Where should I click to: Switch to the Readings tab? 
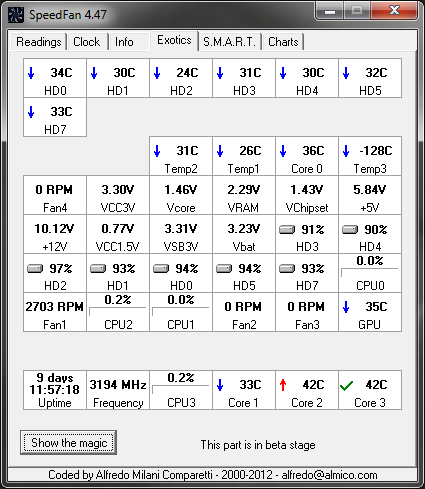point(39,42)
